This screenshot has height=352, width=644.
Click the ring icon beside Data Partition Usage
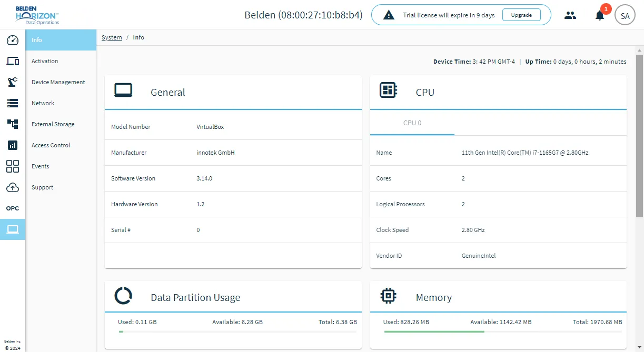coord(123,296)
